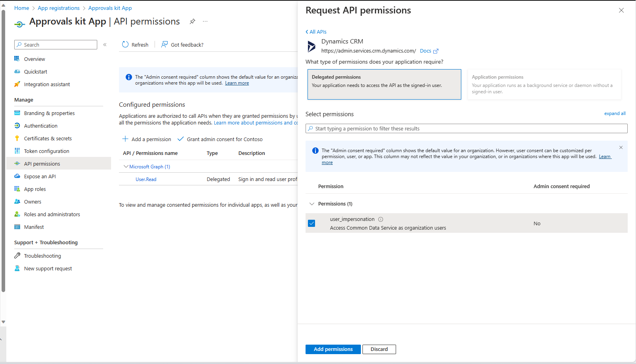Click the Refresh circular arrow icon
636x364 pixels.
pos(125,44)
